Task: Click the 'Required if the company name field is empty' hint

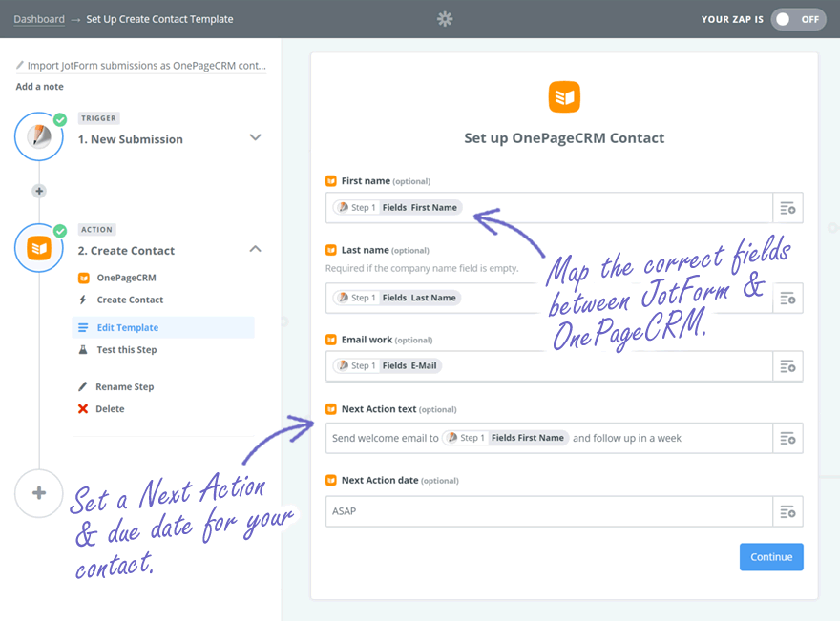Action: pos(422,268)
